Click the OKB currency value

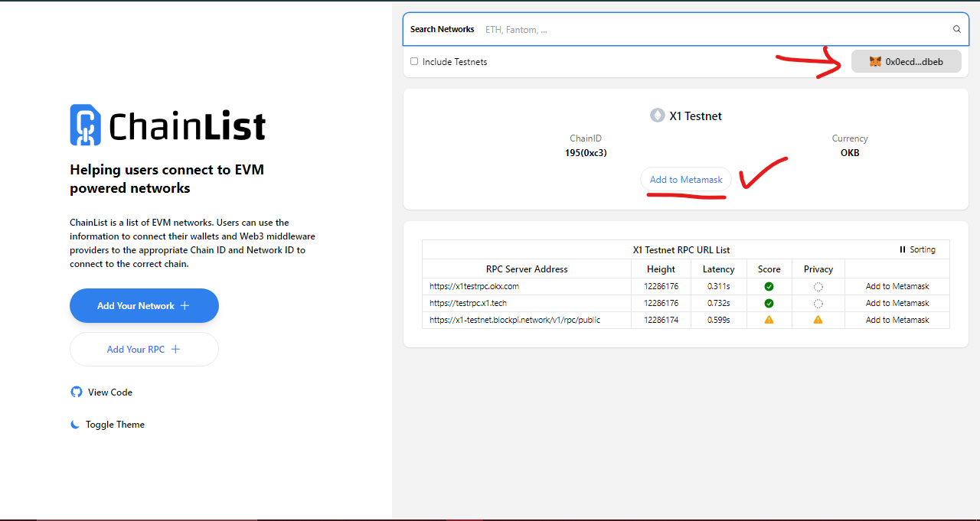(x=850, y=152)
